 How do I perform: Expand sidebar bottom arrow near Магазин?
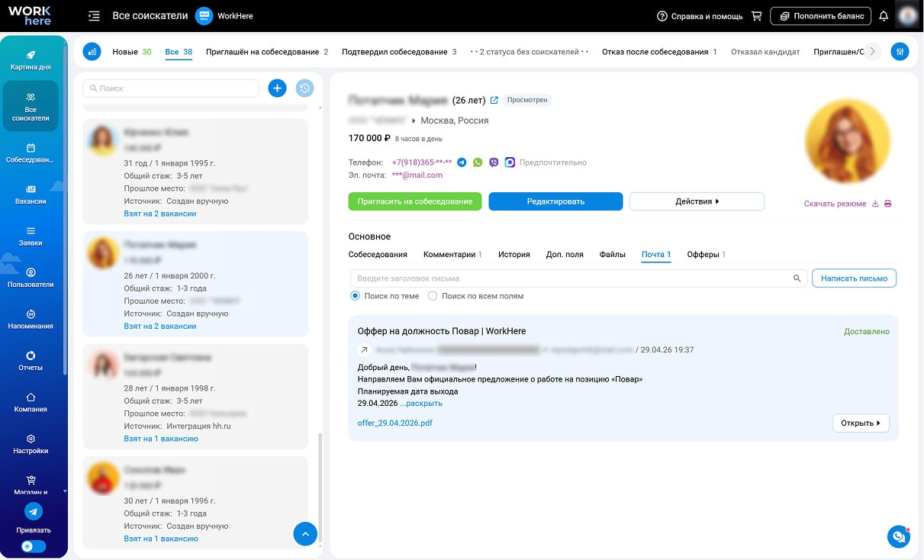[65, 491]
